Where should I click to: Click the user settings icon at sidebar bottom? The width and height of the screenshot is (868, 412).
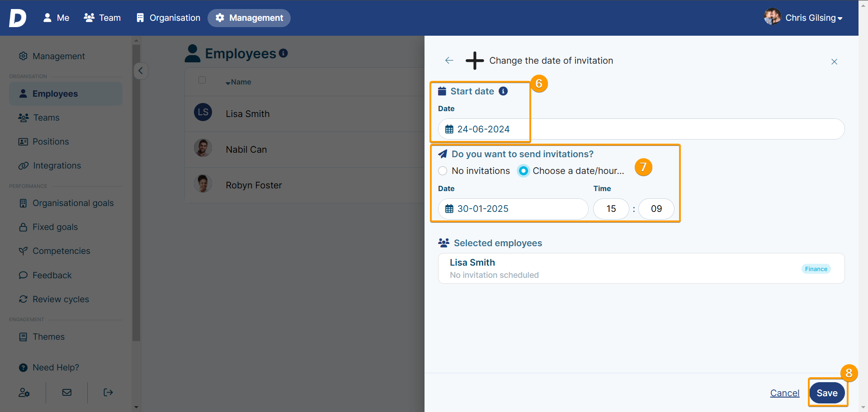tap(24, 393)
